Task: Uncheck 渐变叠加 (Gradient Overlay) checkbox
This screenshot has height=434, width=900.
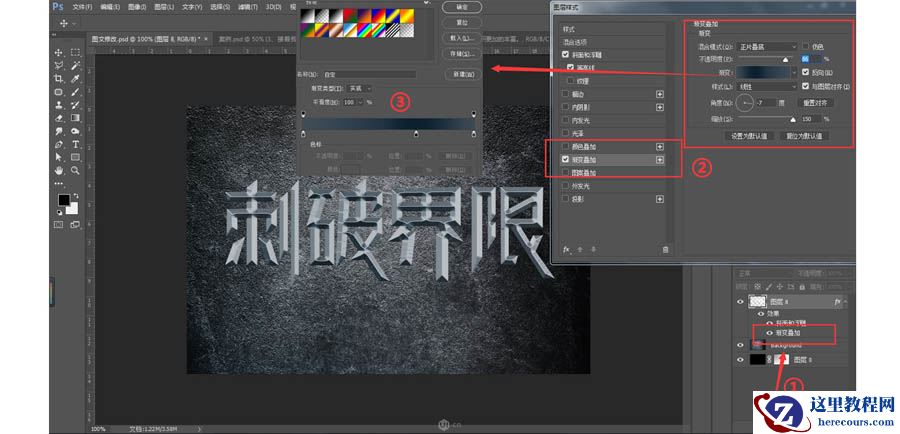Action: 566,160
